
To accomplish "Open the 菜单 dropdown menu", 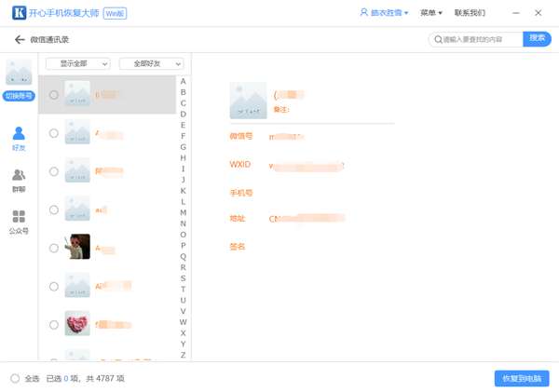I will pos(430,13).
